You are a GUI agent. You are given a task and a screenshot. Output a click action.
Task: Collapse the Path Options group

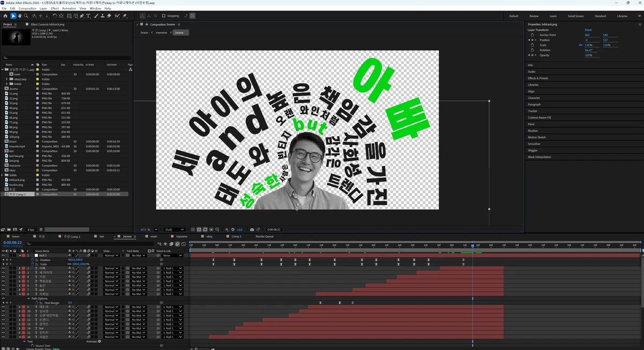point(28,298)
